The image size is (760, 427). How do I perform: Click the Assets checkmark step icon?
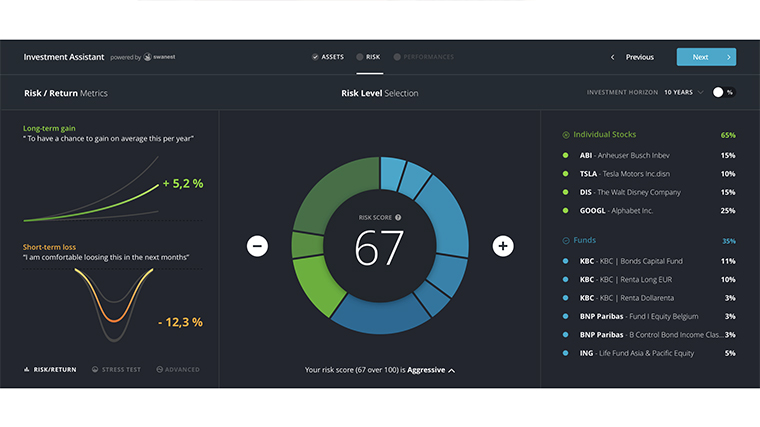(x=315, y=57)
